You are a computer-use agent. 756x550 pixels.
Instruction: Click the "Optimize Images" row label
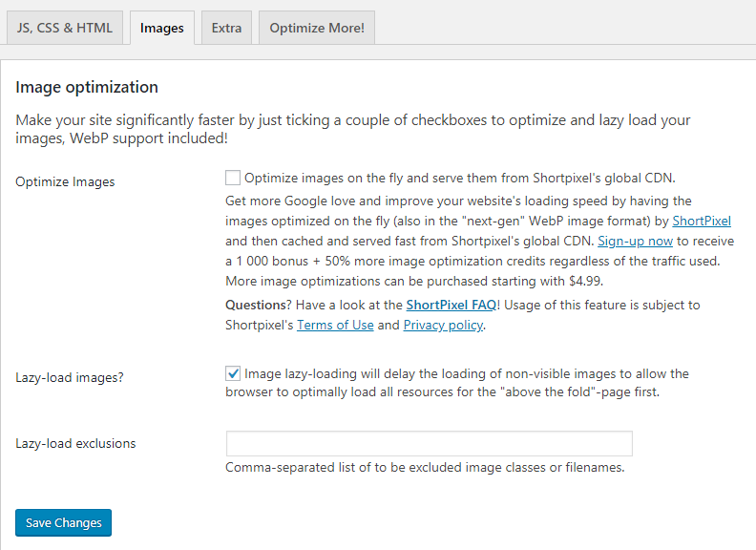(65, 181)
